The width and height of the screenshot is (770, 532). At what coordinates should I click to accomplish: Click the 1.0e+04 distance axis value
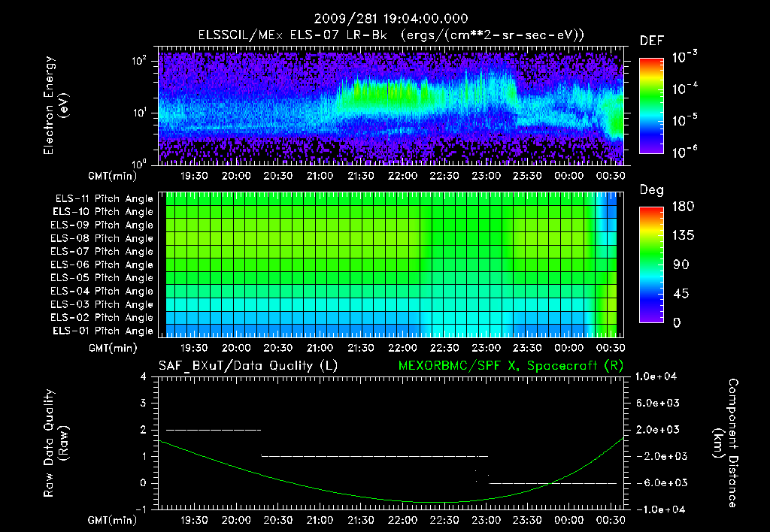[x=656, y=376]
